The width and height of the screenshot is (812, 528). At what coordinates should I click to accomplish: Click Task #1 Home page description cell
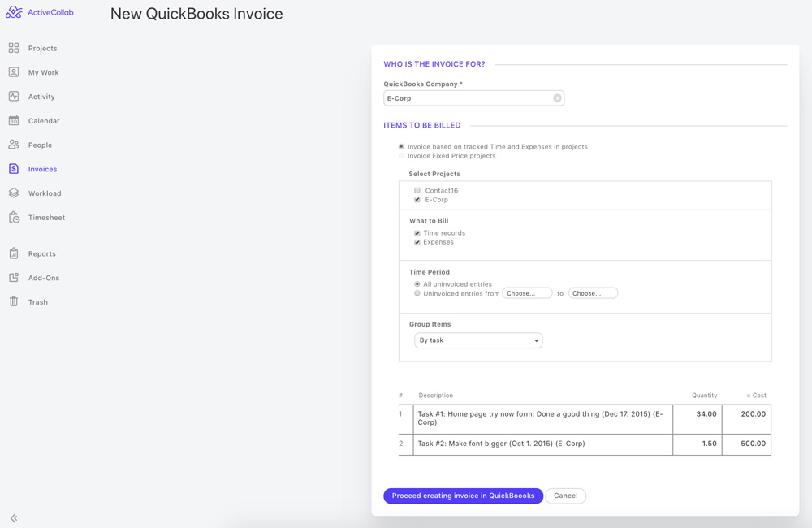(x=543, y=418)
